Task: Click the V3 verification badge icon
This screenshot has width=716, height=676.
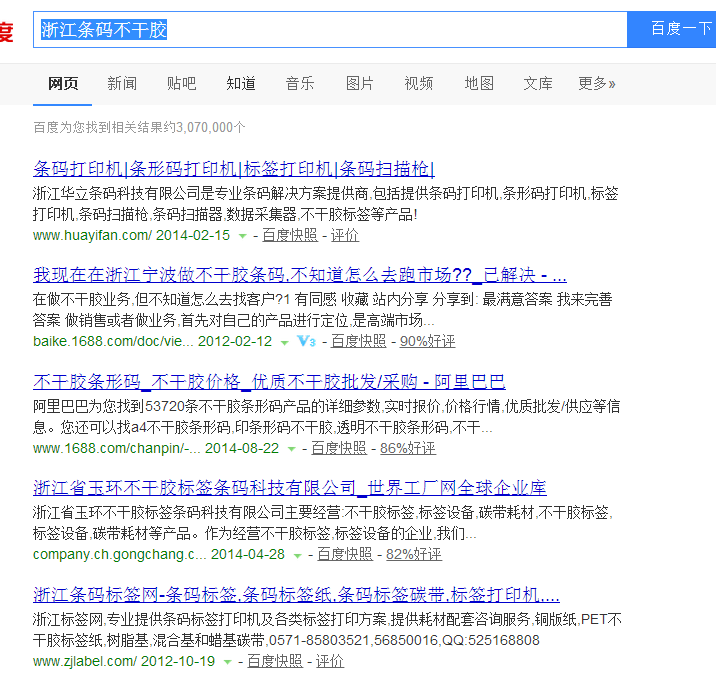Action: coord(306,341)
